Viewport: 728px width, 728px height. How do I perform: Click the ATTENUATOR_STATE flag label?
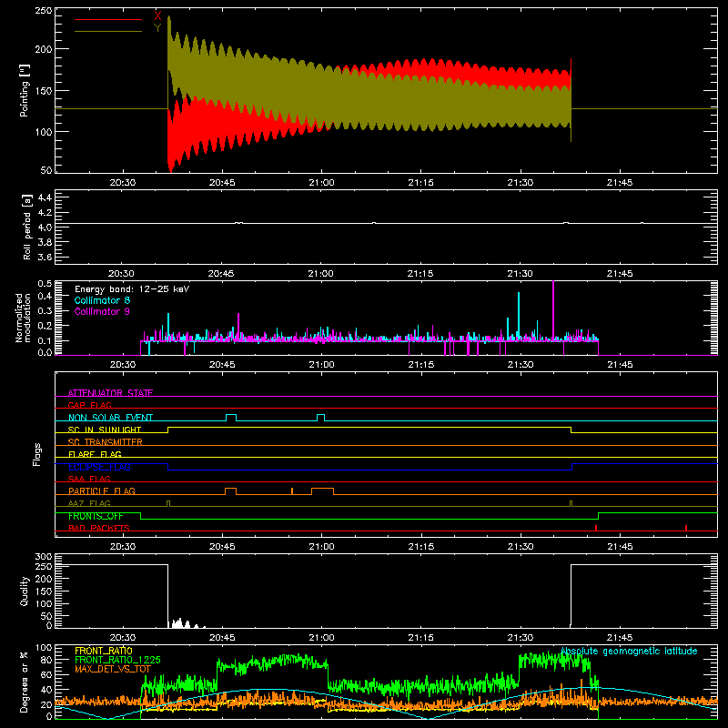coord(110,393)
